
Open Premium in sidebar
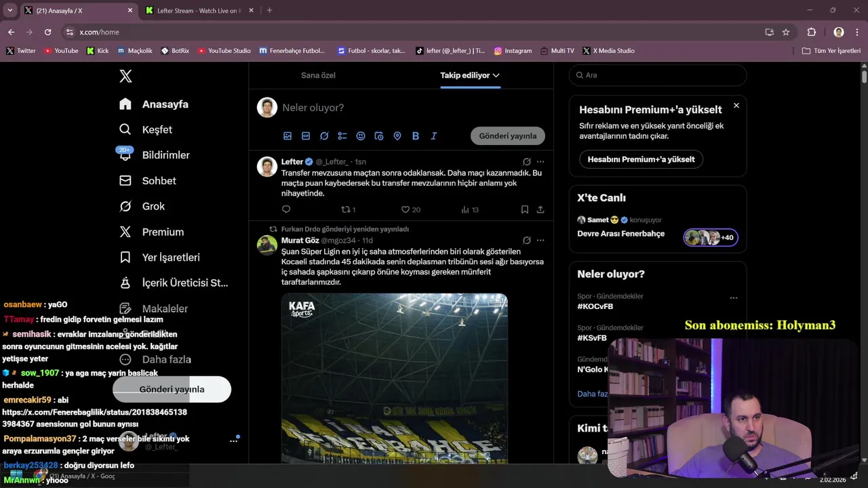tap(152, 232)
